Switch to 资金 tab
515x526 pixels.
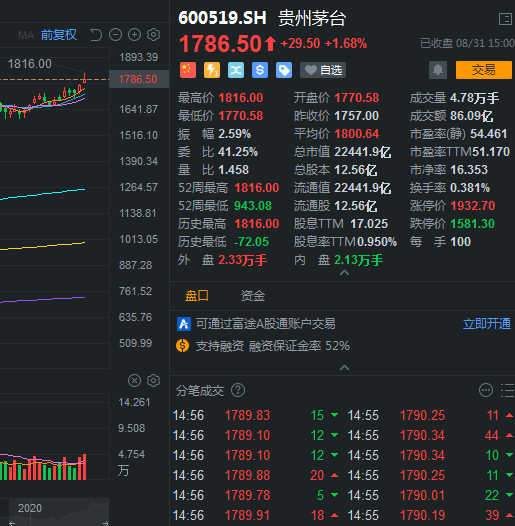[x=253, y=296]
